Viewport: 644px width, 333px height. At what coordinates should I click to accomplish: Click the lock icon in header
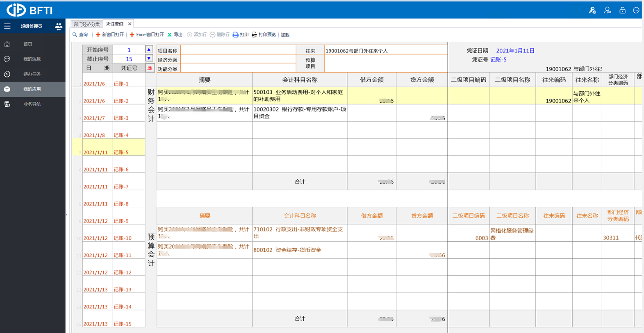click(622, 10)
